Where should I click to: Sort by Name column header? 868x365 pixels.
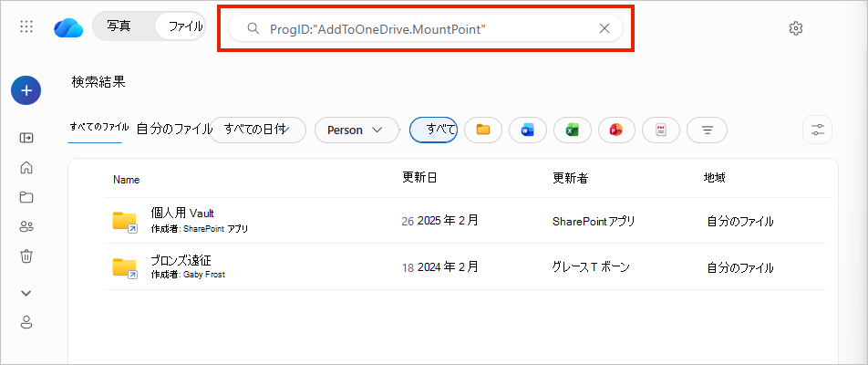pos(126,180)
